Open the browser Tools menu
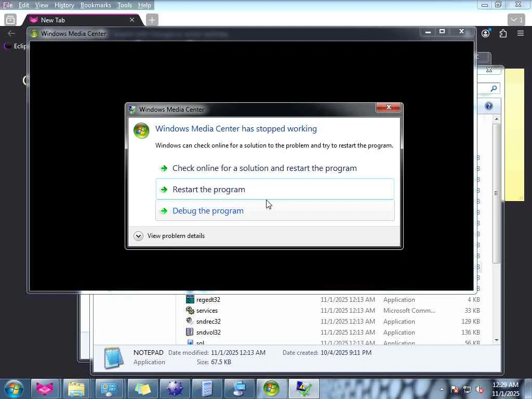Image resolution: width=532 pixels, height=399 pixels. (x=124, y=5)
